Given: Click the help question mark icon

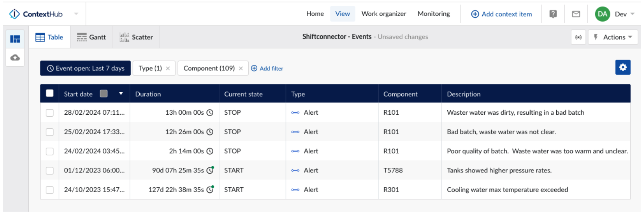Looking at the screenshot, I should [553, 14].
